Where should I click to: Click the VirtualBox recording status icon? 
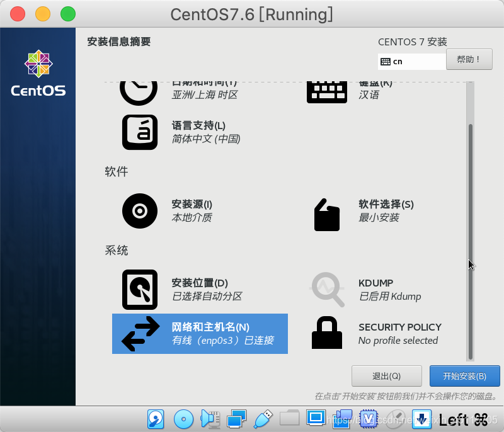(x=342, y=419)
